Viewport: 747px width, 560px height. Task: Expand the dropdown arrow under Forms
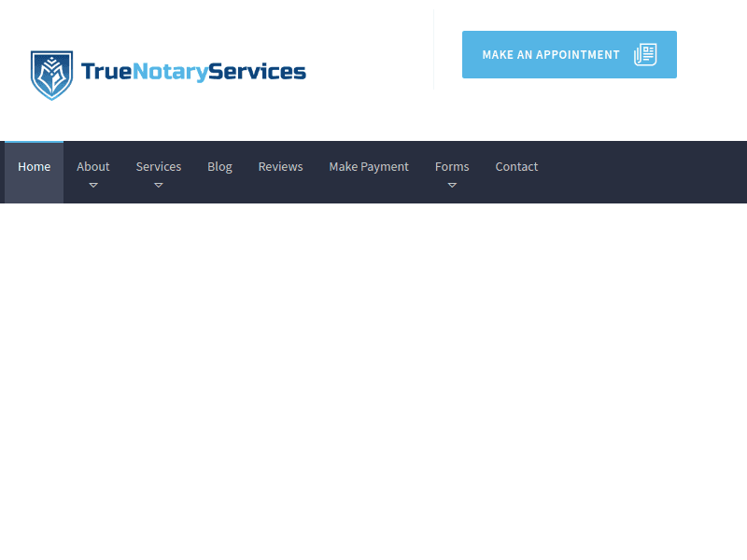coord(452,186)
